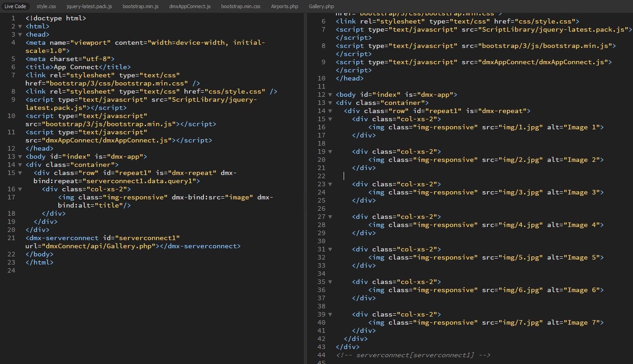Image resolution: width=633 pixels, height=364 pixels.
Task: Open the jquery-latest.pack.js tab
Action: pyautogui.click(x=89, y=6)
